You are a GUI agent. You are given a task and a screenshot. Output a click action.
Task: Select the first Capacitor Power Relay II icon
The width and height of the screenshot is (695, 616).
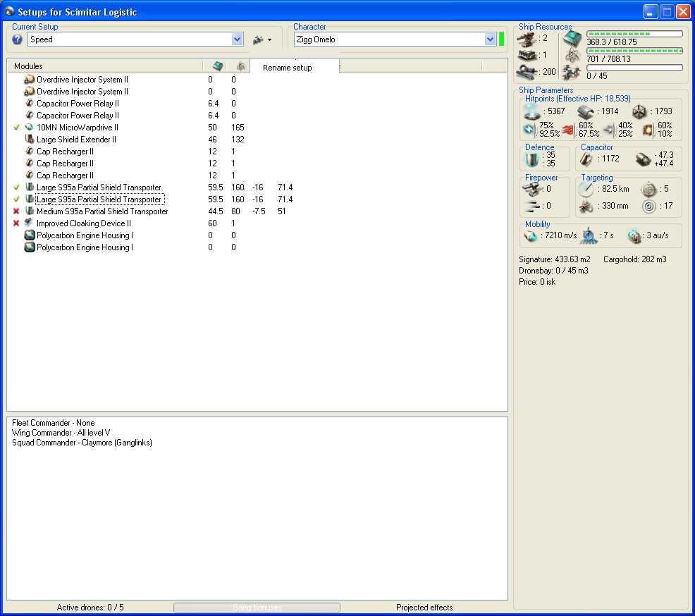click(x=30, y=104)
